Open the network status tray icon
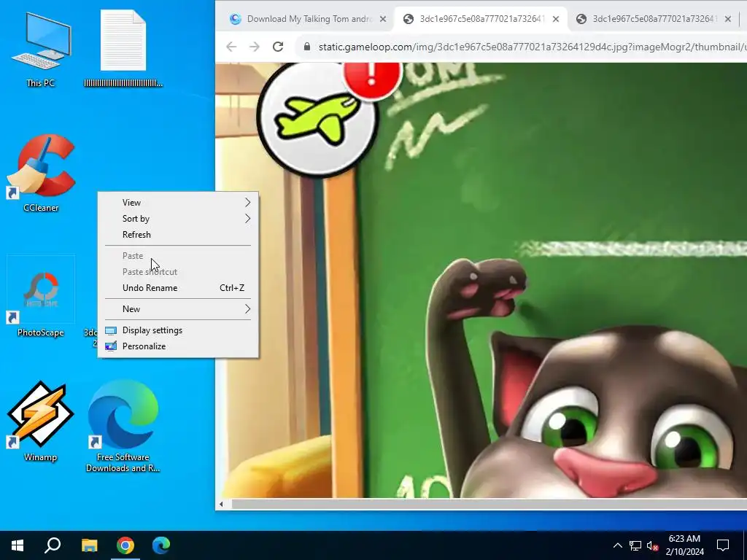Screen dimensions: 747x560 635,545
